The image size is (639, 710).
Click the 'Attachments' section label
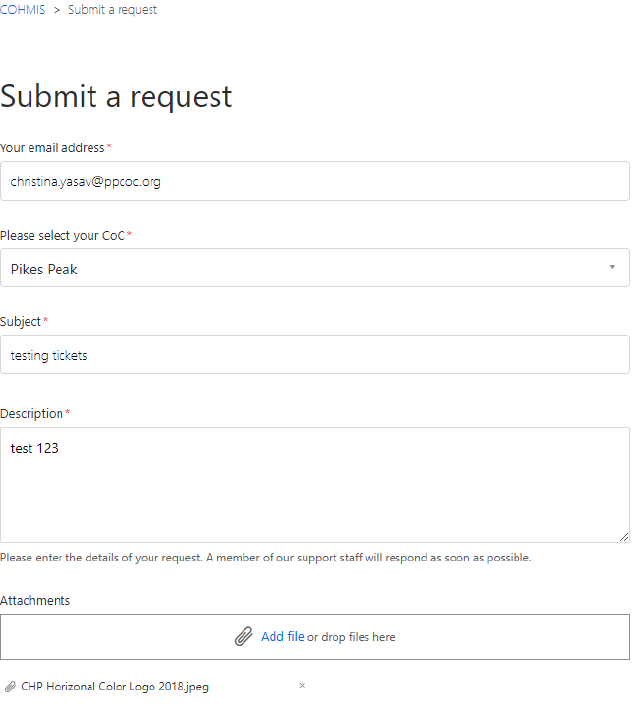point(35,601)
